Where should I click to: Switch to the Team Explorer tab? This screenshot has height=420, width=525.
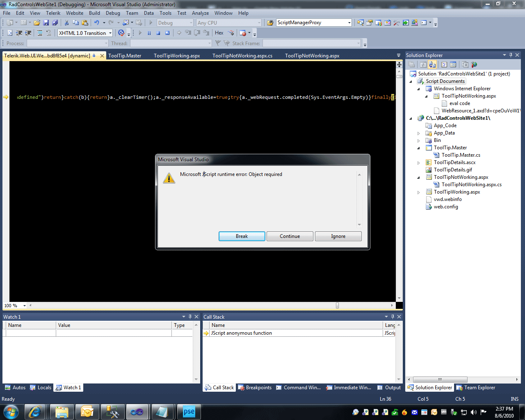coord(475,388)
